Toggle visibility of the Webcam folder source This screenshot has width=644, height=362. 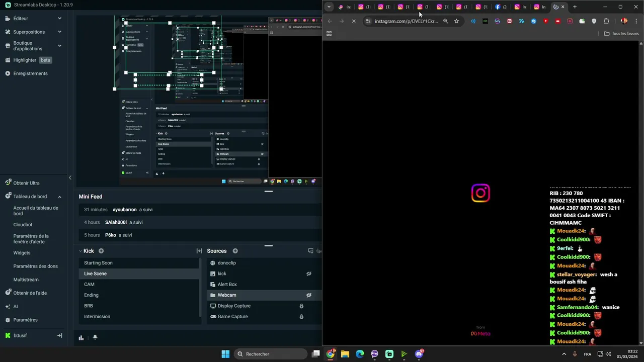pos(309,295)
